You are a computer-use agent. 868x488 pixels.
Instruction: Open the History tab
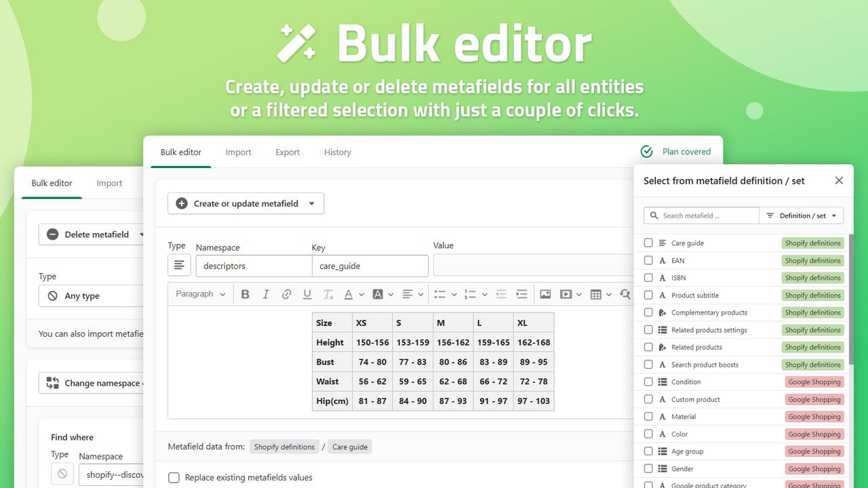tap(337, 152)
